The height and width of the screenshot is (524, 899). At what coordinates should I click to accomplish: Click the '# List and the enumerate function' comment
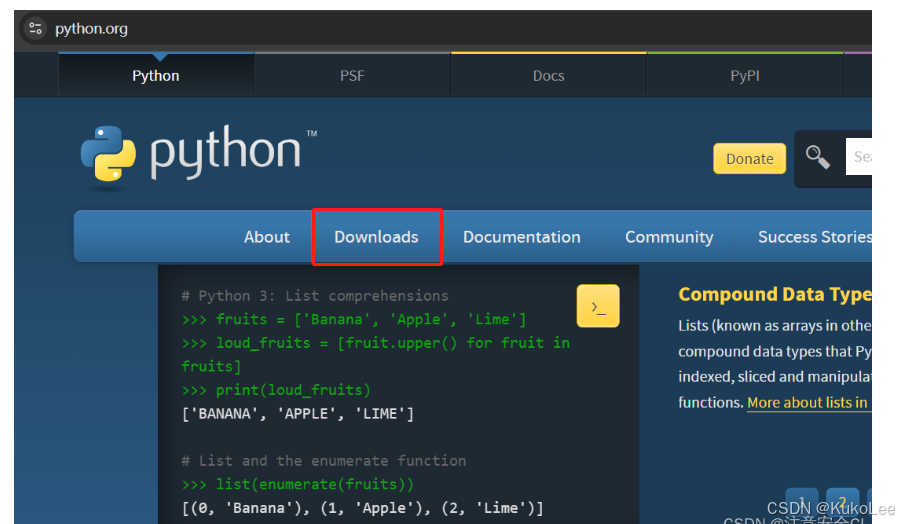(323, 460)
